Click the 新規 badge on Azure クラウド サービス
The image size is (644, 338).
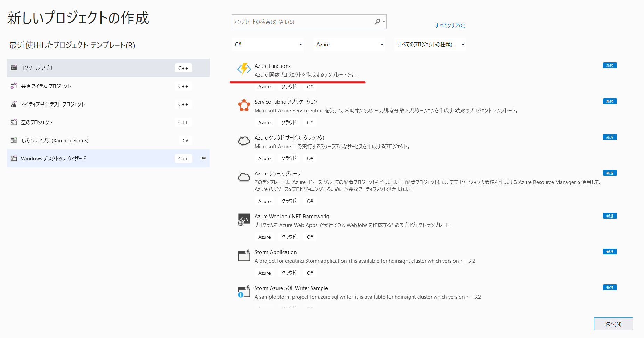(x=610, y=137)
